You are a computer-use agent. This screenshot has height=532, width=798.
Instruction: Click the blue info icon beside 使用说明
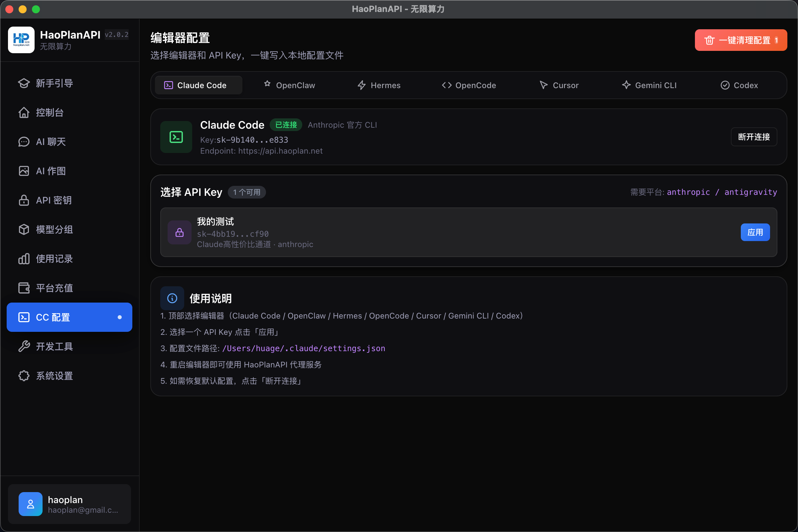172,299
